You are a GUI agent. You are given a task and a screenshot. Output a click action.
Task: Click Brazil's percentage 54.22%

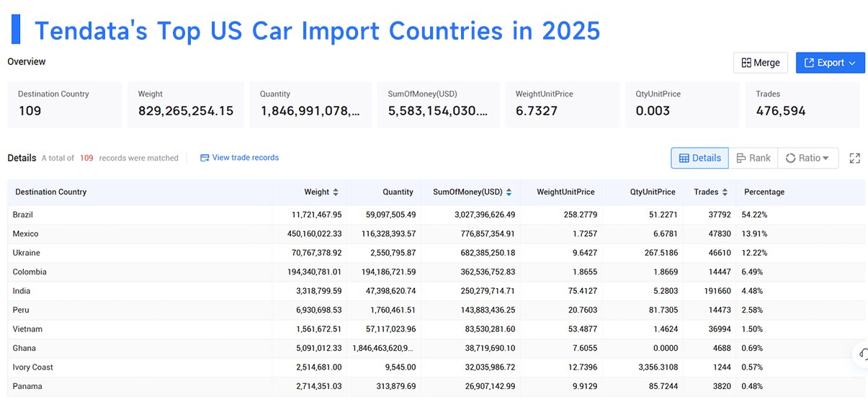tap(756, 215)
